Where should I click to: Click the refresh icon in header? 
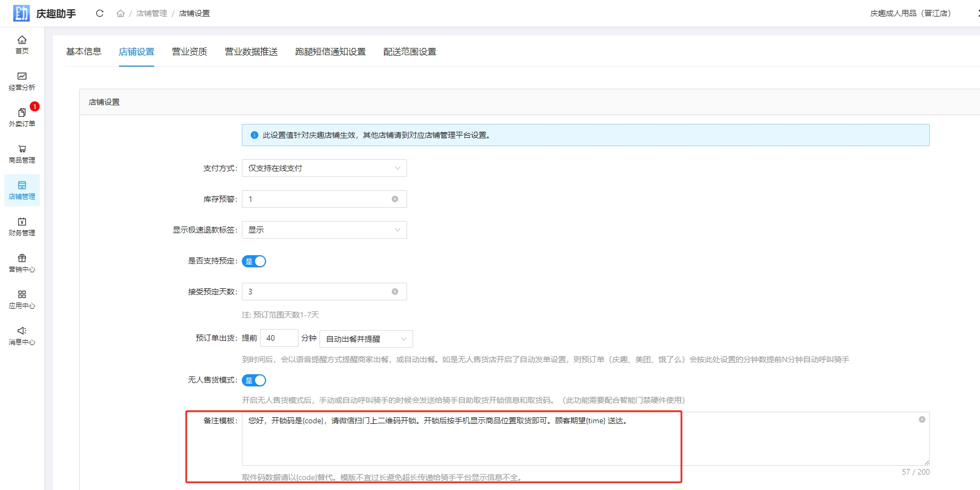coord(100,13)
